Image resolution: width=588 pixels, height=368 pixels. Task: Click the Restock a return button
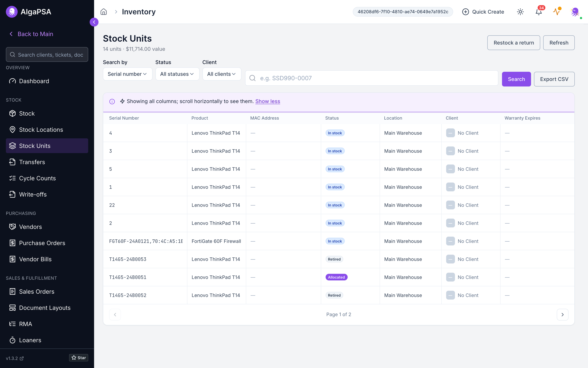[x=514, y=43]
